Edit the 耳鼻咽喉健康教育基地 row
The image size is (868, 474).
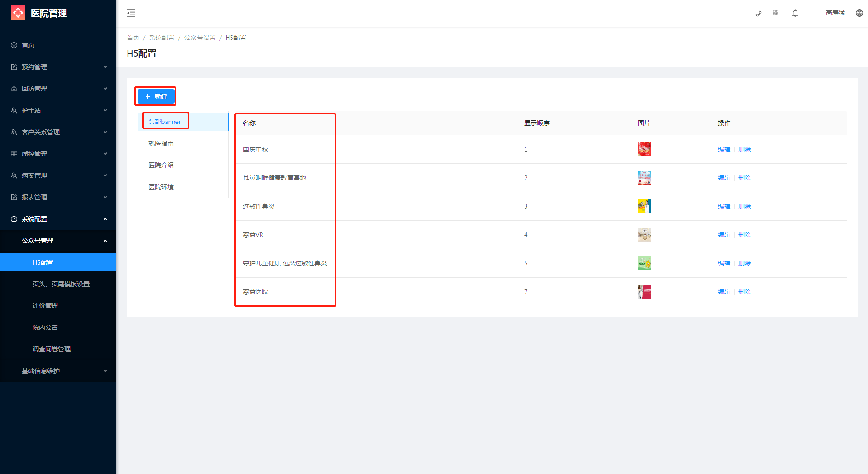click(x=724, y=178)
